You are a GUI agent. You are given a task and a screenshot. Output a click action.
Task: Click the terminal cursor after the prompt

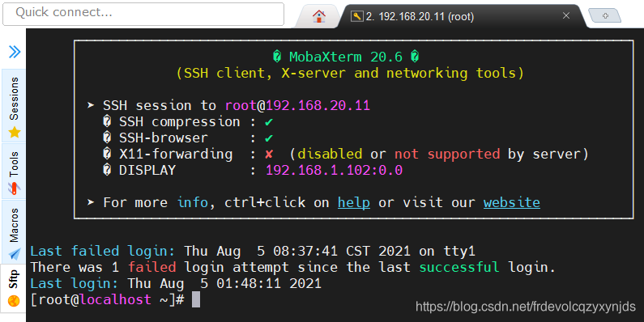(x=196, y=299)
